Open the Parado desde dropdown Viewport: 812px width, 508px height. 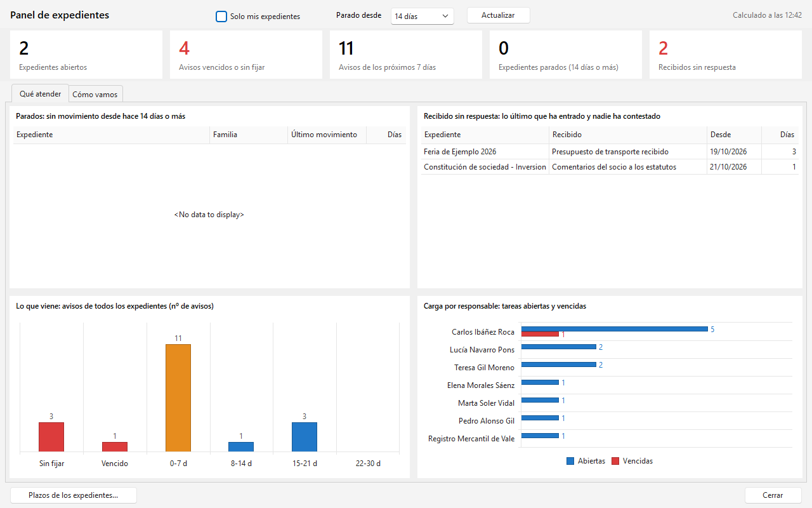422,16
